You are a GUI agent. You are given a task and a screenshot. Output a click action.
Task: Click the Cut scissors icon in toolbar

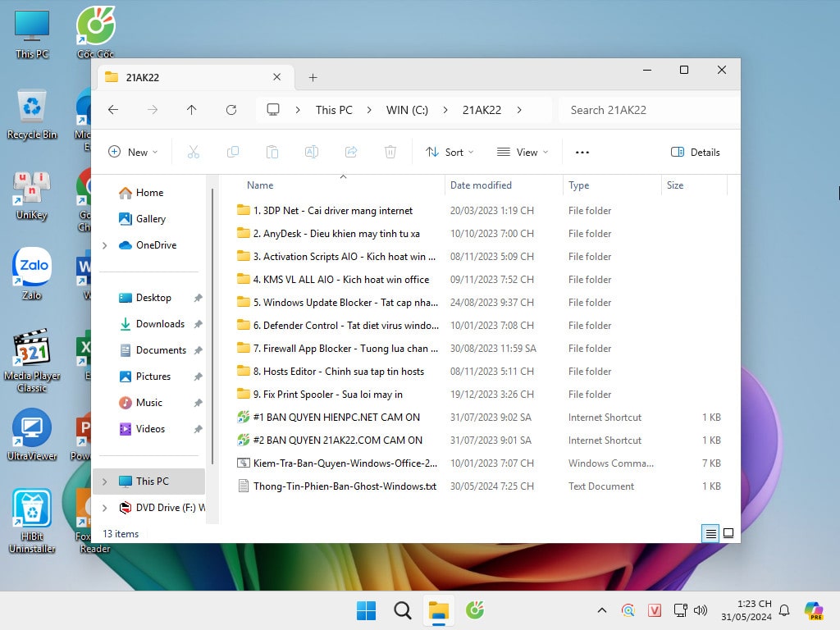tap(194, 152)
